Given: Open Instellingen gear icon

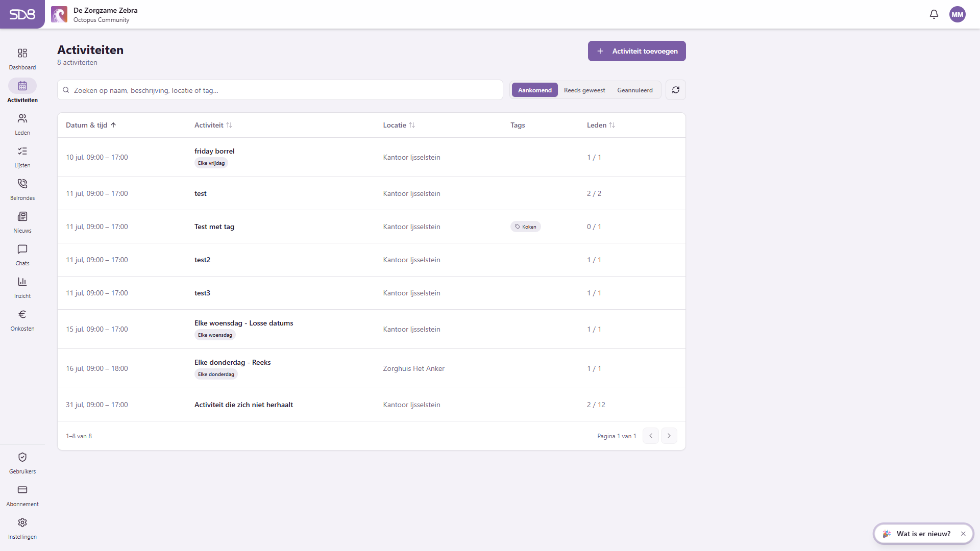Looking at the screenshot, I should [x=22, y=522].
